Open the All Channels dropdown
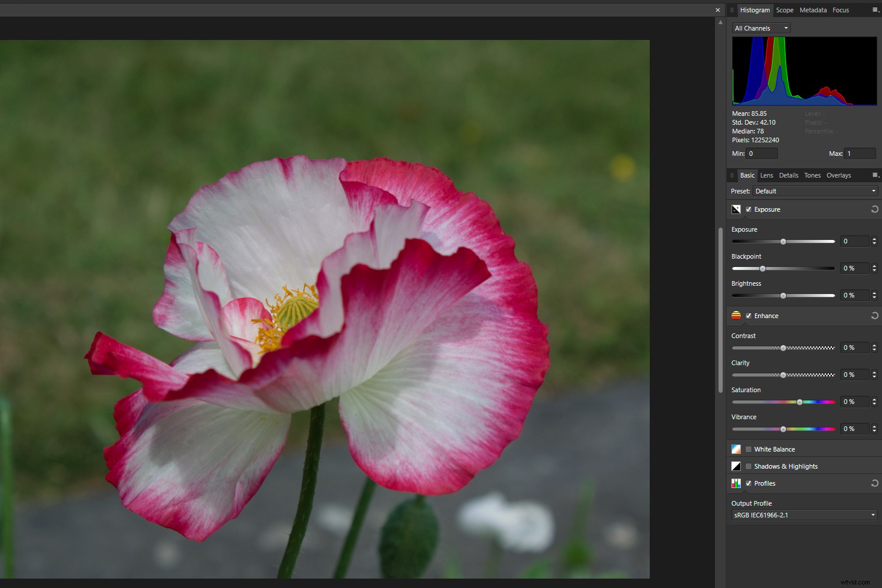Image resolution: width=882 pixels, height=588 pixels. click(x=760, y=28)
